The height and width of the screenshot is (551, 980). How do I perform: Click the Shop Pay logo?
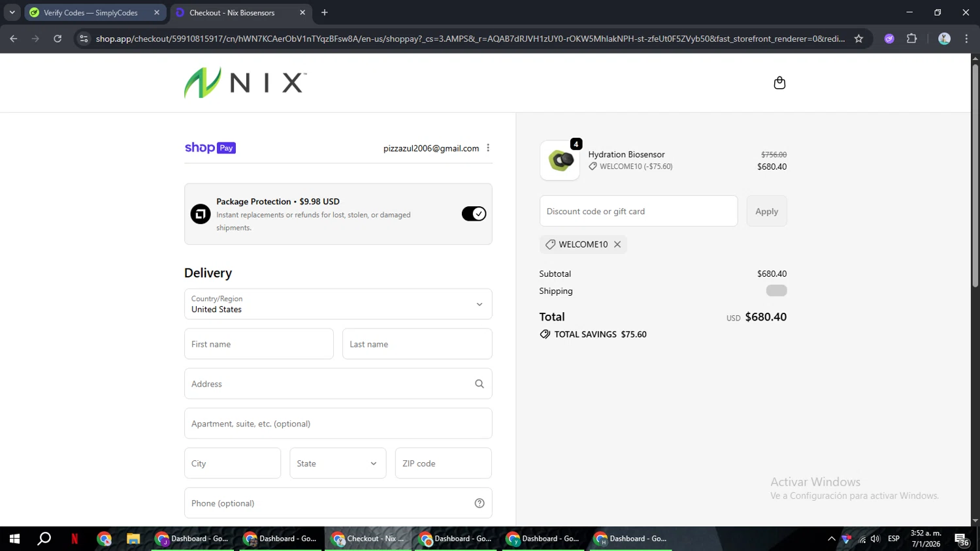coord(210,148)
